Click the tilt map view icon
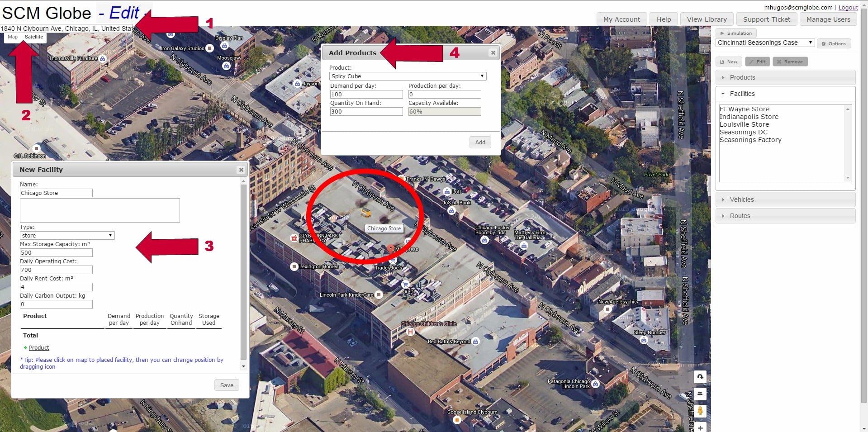This screenshot has width=868, height=432. (x=700, y=394)
